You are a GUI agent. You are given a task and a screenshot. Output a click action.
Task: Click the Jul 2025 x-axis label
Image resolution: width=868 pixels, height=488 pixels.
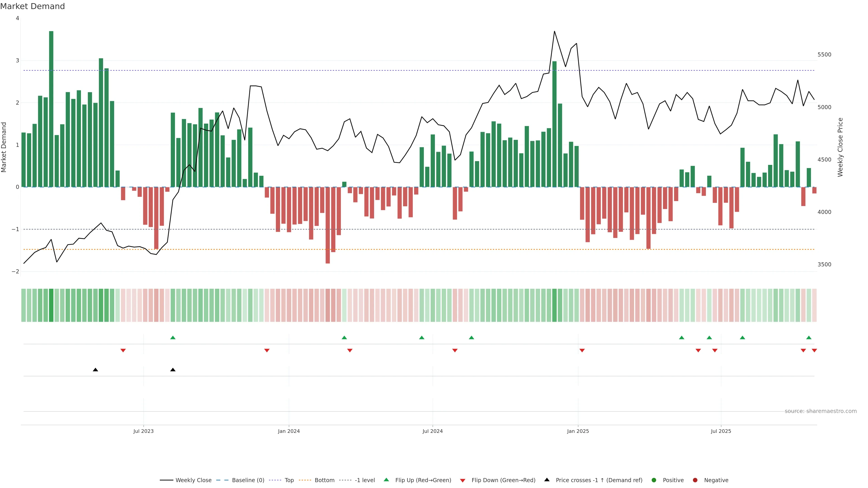tap(721, 431)
